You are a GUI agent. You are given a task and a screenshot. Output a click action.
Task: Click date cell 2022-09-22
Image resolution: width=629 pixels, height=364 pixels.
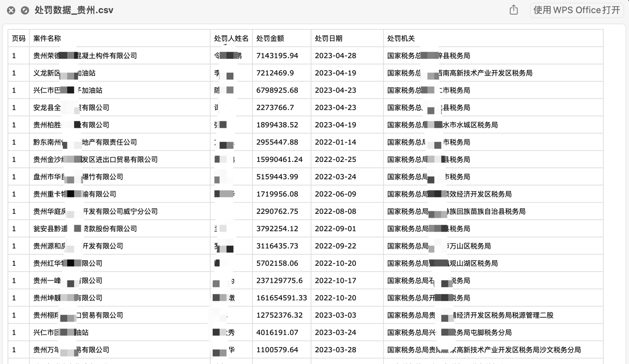[x=347, y=246]
